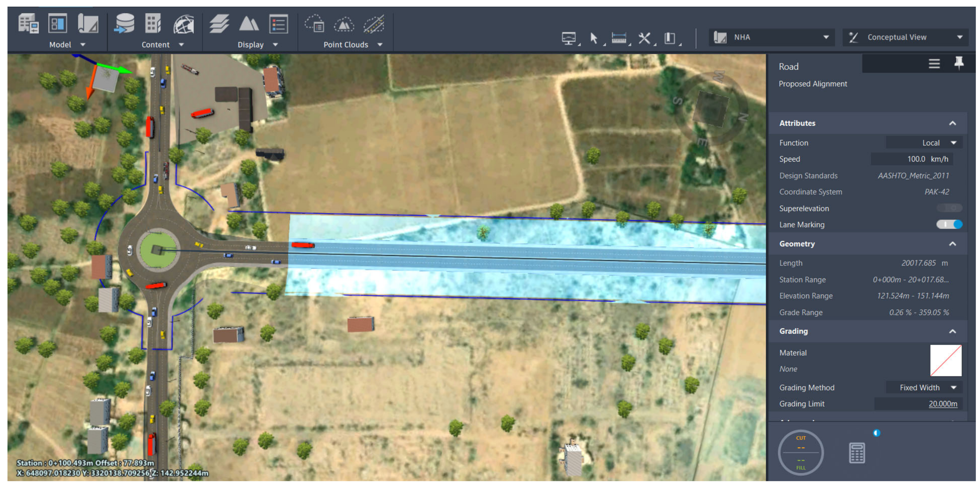Collapse the Attributes section
This screenshot has width=980, height=486.
(952, 123)
